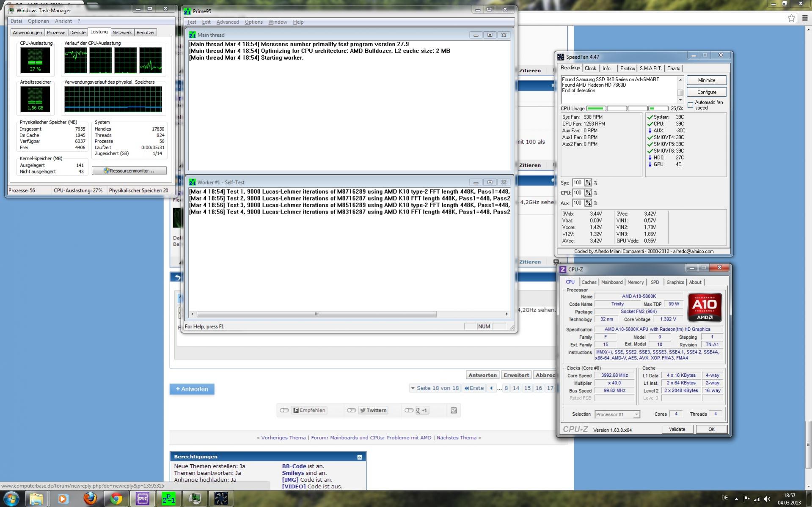
Task: Click the CPU-Z Name field showing AMD A10-5800K
Action: pyautogui.click(x=639, y=296)
